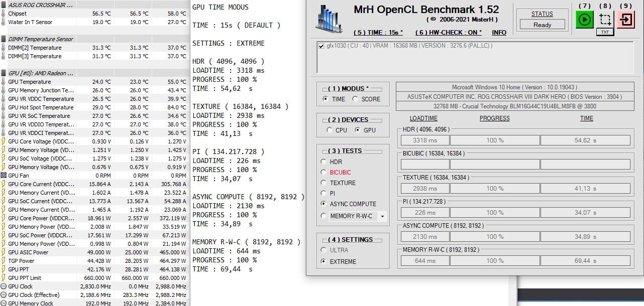
Task: Click the lightning bolt icon beside GPU Core Voltage
Action: (x=4, y=141)
